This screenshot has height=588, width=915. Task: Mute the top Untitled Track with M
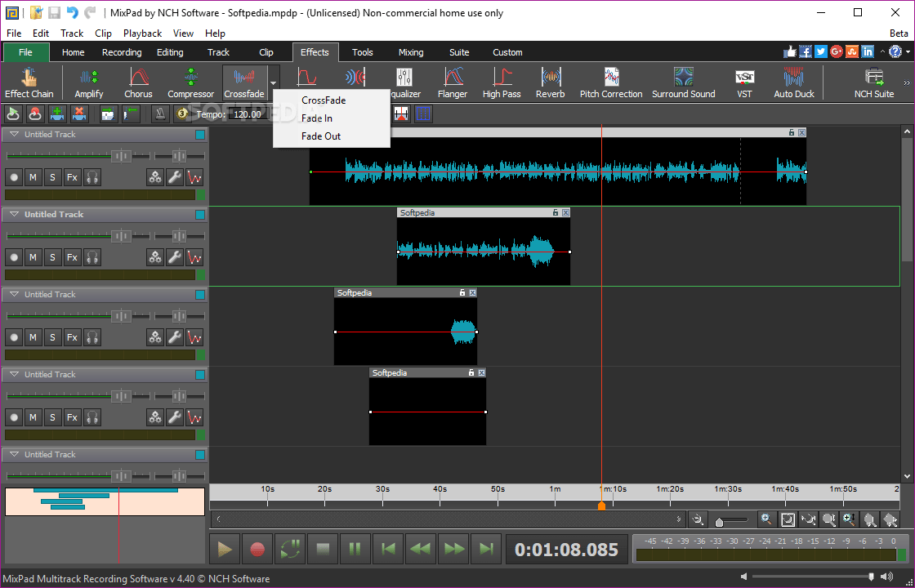tap(33, 176)
